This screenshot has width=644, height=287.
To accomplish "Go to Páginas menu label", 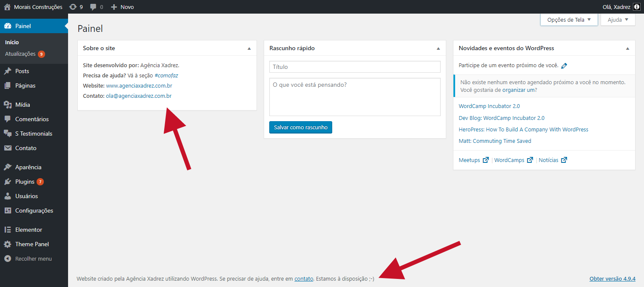I will tap(26, 85).
